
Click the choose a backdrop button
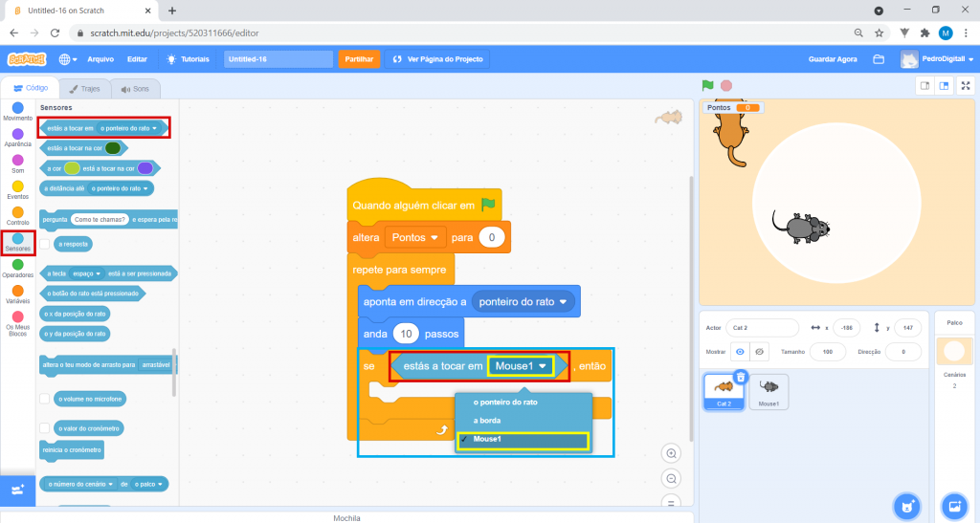[954, 506]
